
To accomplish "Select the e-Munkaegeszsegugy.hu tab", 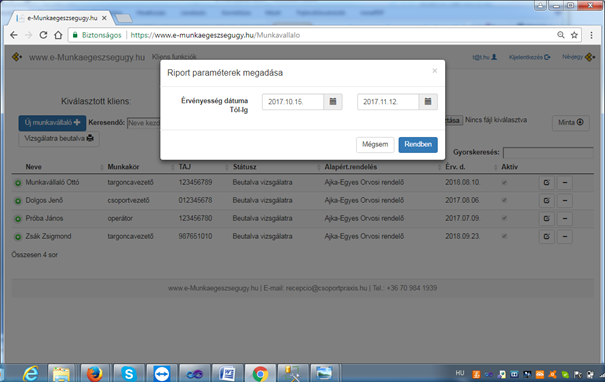I will point(62,18).
